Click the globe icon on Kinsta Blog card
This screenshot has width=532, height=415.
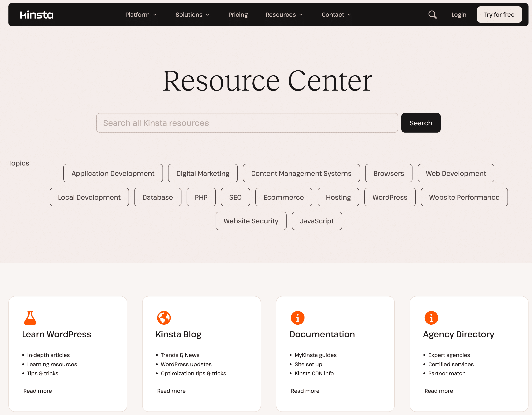164,317
